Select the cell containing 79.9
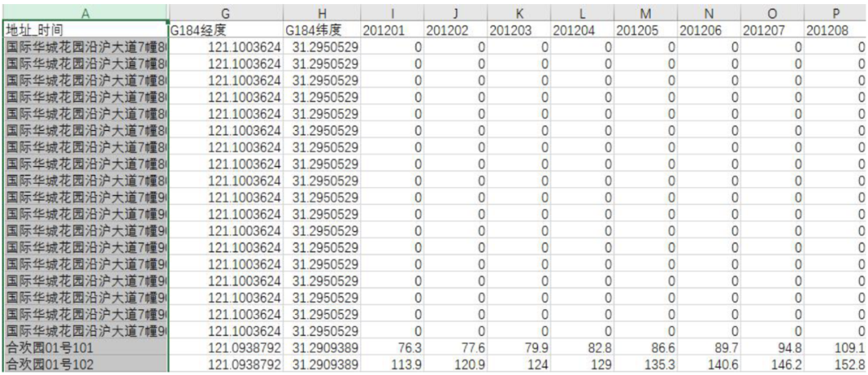 point(519,348)
